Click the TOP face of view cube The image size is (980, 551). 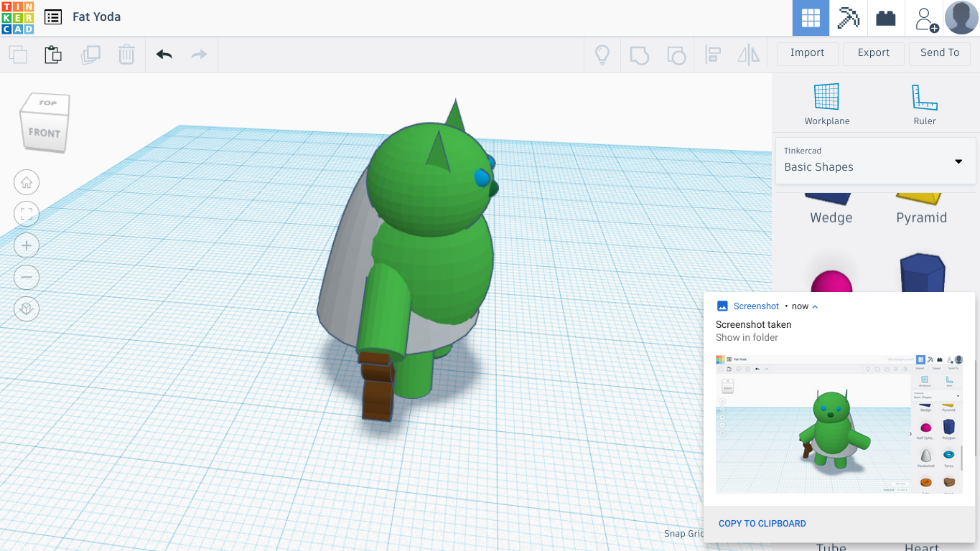click(x=48, y=103)
